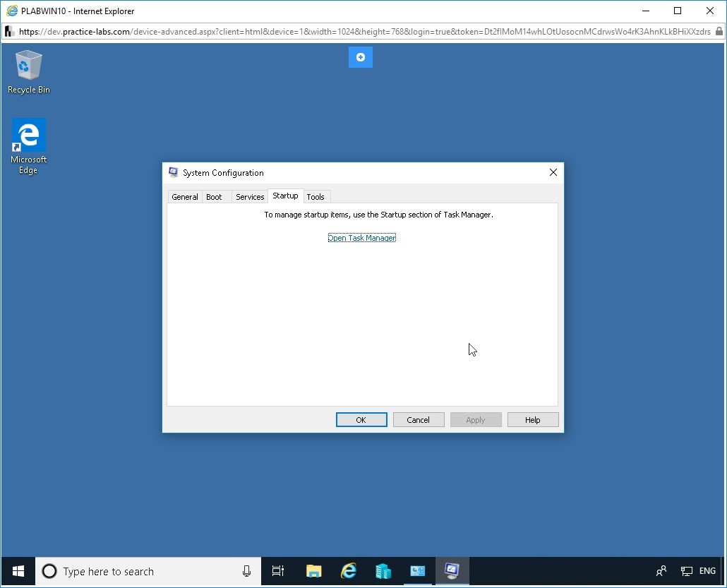
Task: Click the Open Task Manager link
Action: point(361,238)
